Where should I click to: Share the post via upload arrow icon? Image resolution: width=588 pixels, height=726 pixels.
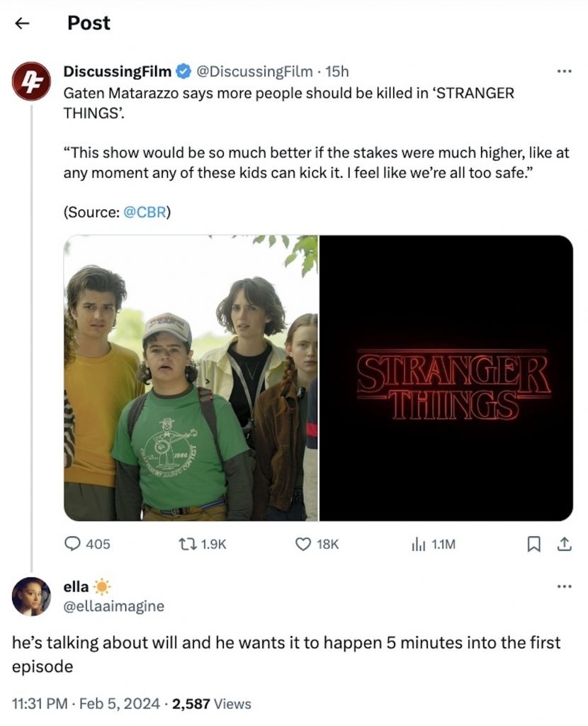pyautogui.click(x=564, y=544)
